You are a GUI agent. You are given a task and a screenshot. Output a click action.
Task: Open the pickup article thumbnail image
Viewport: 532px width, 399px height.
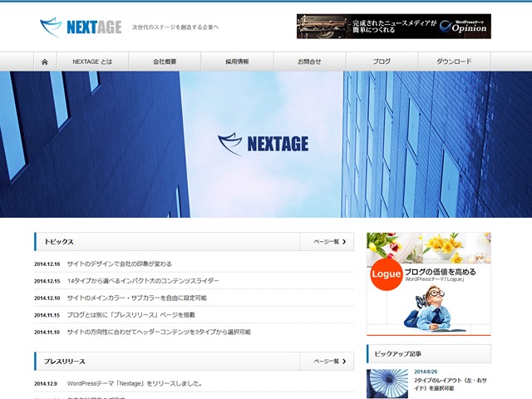coord(387,384)
